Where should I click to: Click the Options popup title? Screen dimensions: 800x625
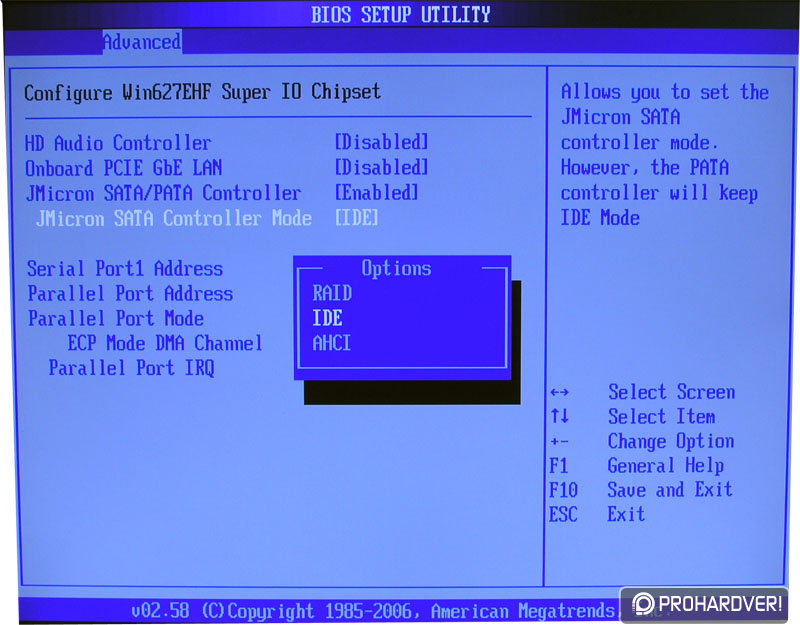click(396, 268)
